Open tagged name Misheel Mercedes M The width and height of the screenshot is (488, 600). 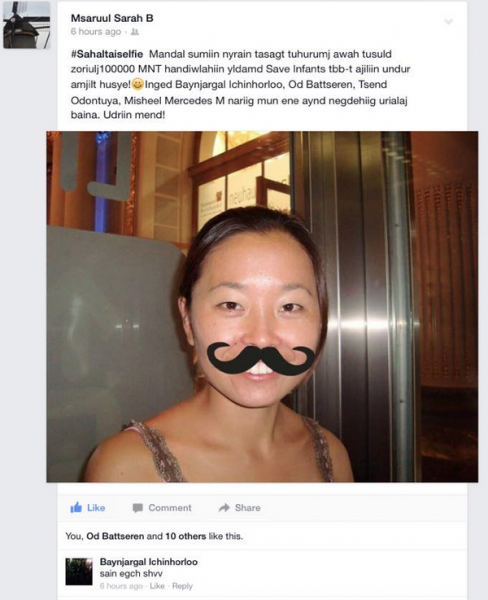coord(174,101)
